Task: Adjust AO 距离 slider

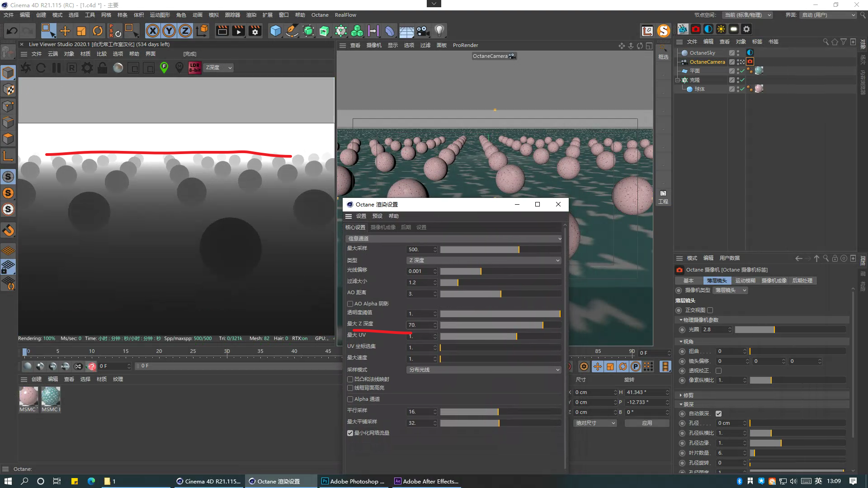Action: click(x=500, y=294)
